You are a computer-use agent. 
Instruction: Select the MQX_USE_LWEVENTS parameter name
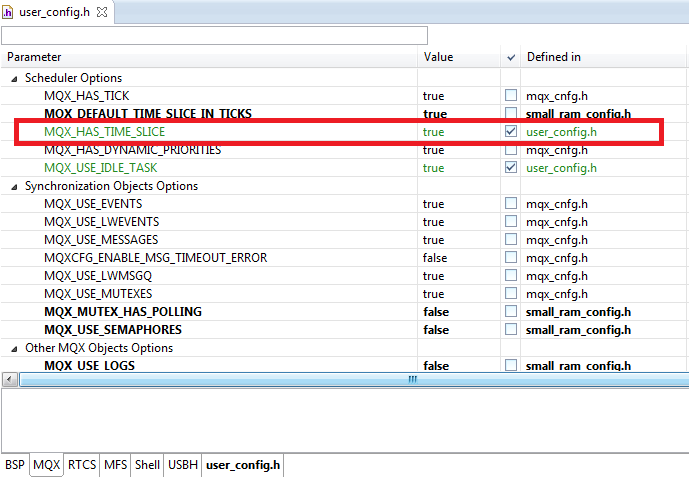coord(102,222)
